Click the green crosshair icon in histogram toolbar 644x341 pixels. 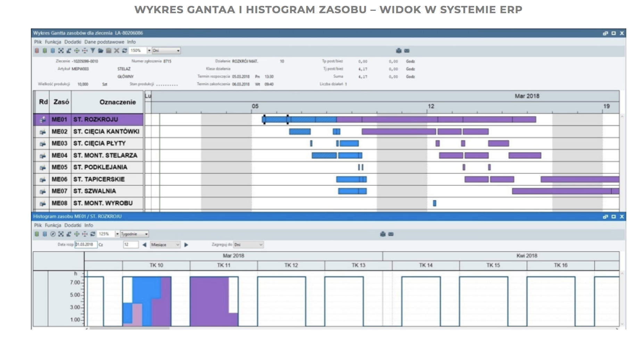pyautogui.click(x=77, y=234)
